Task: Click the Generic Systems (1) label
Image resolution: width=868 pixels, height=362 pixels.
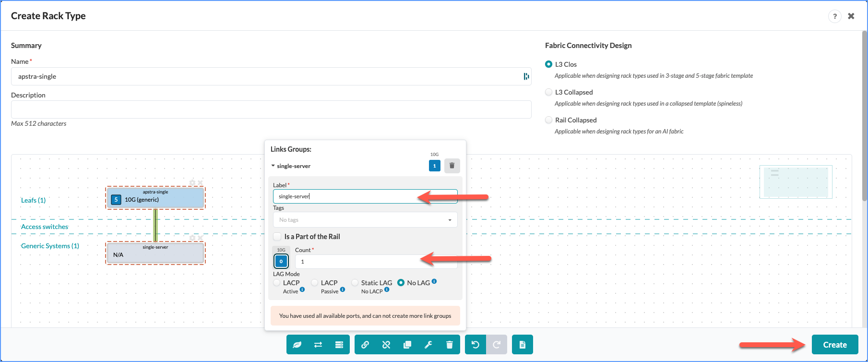Action: click(x=50, y=246)
